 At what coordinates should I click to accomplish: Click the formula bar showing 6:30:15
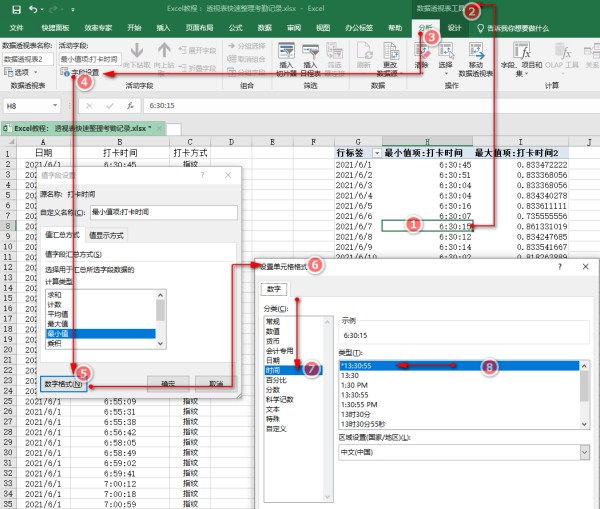click(370, 106)
